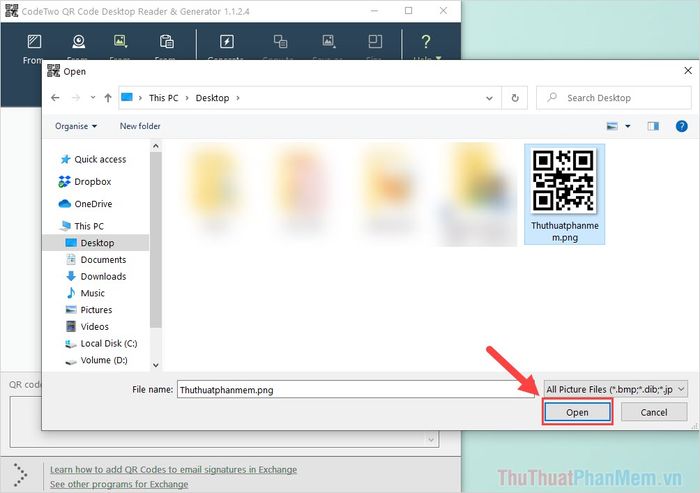Click the From webcam toolbar icon

(x=79, y=42)
